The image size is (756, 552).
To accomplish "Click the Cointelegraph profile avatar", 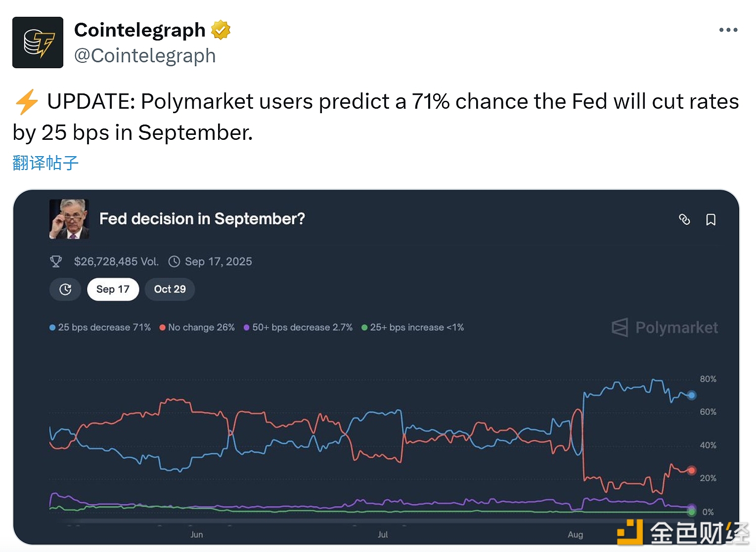I will pos(38,42).
